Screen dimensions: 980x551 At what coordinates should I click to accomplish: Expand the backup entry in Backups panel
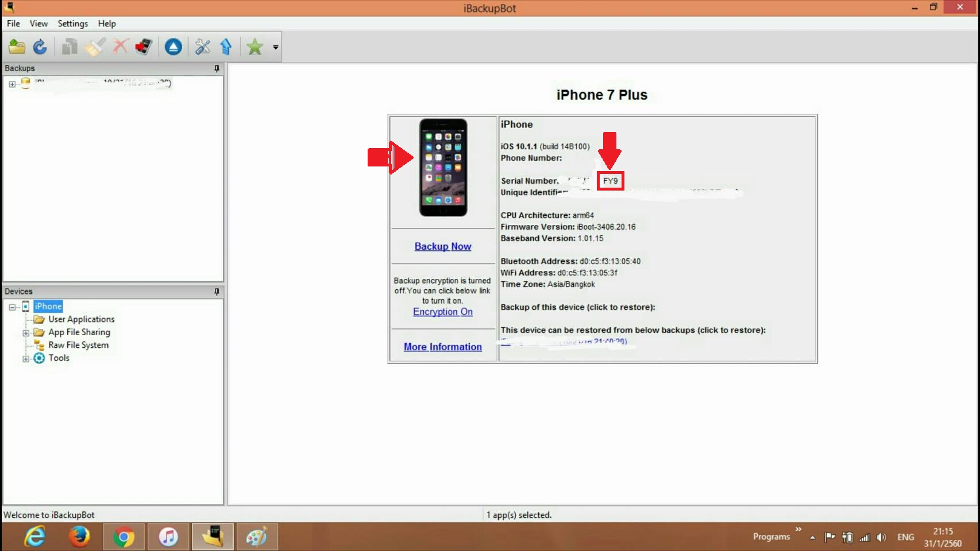12,84
